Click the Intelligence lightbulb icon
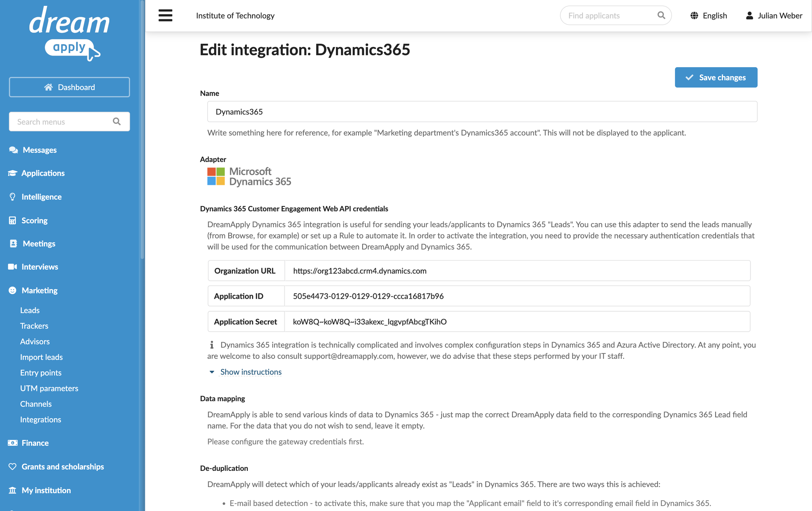This screenshot has height=511, width=812. coord(13,197)
